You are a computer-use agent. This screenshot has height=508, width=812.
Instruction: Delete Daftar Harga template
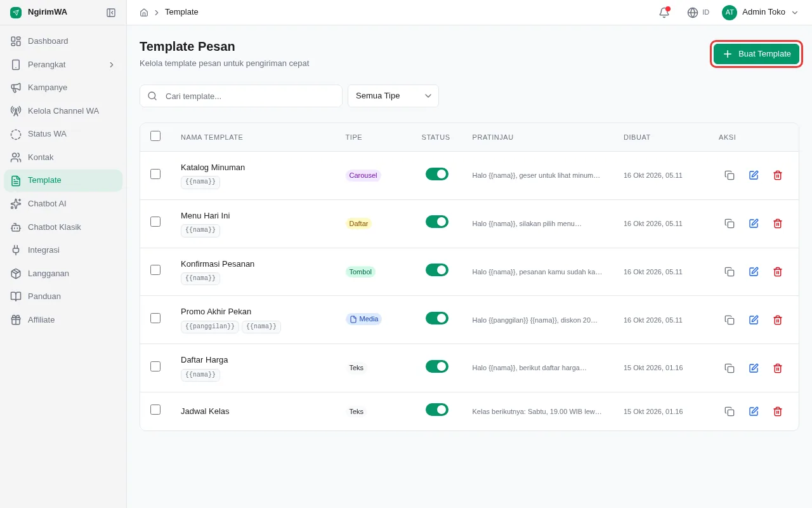click(x=778, y=368)
